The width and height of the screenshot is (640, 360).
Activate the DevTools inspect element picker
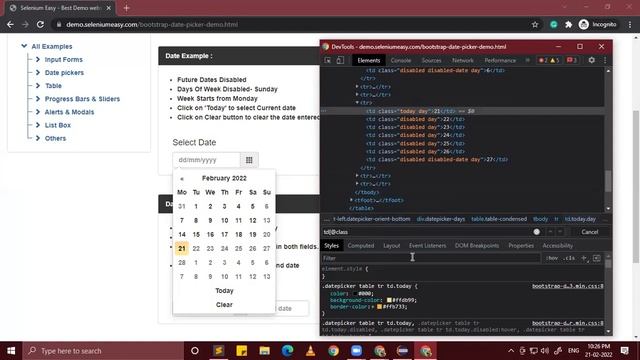(328, 60)
